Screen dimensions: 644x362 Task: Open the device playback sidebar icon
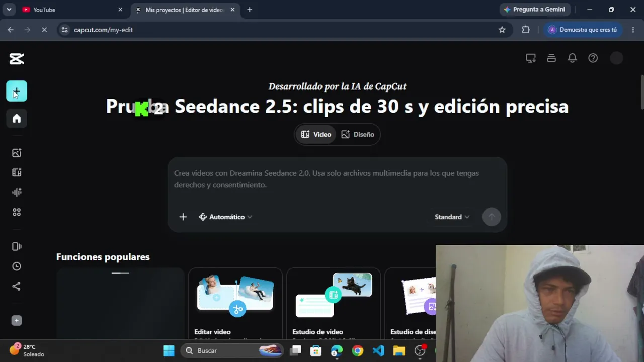tap(17, 246)
